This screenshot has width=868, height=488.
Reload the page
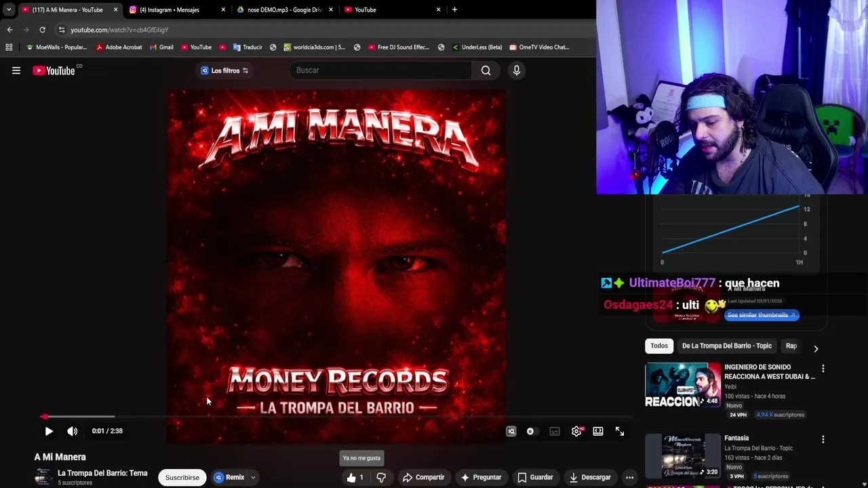pos(42,30)
